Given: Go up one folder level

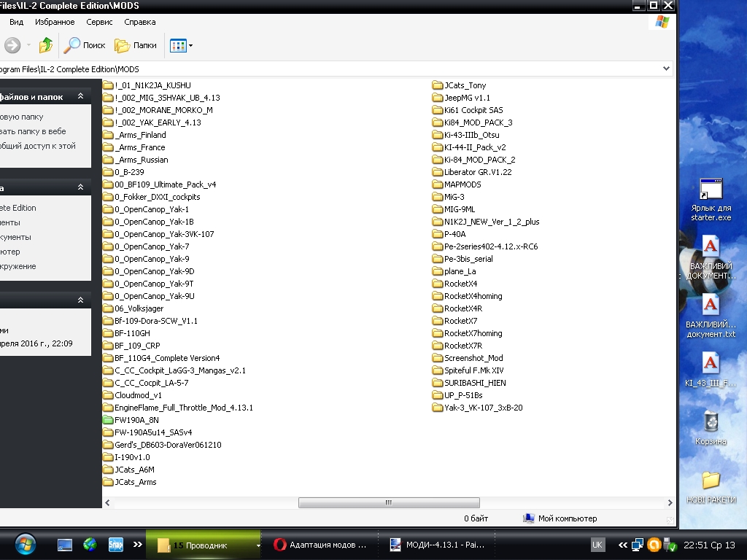Looking at the screenshot, I should click(46, 45).
